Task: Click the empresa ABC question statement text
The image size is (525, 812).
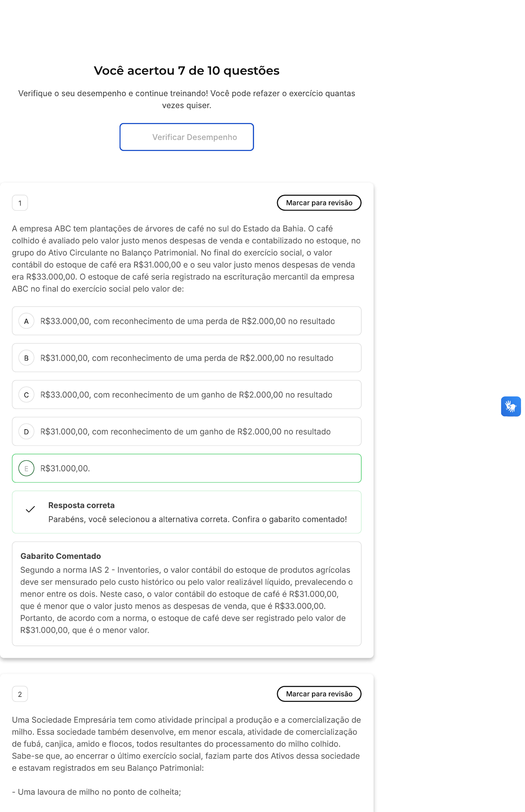Action: tap(186, 259)
